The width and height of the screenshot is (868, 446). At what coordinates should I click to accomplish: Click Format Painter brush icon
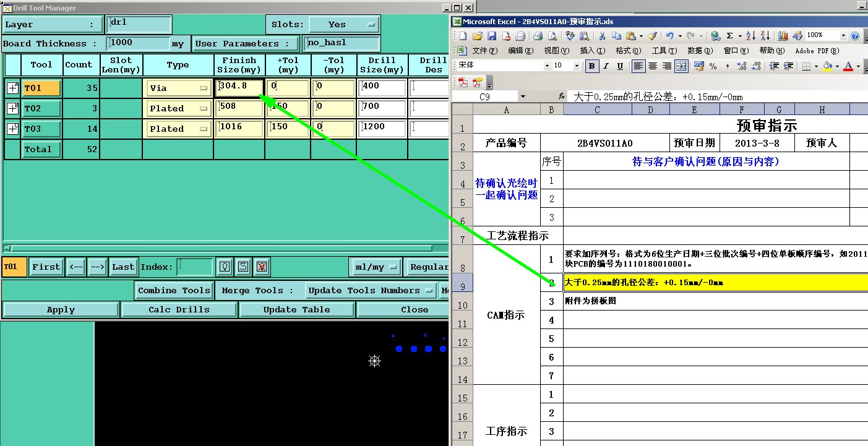(x=652, y=36)
